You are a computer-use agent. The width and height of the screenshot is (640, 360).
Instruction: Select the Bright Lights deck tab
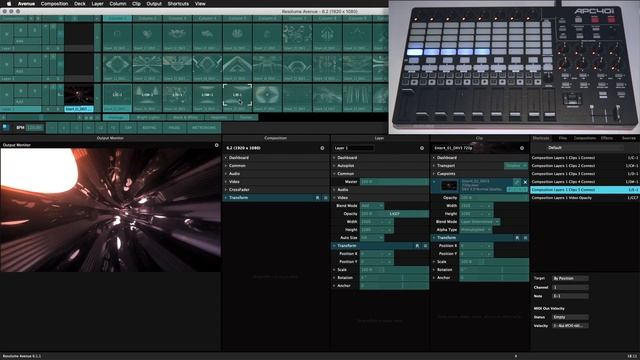(148, 118)
